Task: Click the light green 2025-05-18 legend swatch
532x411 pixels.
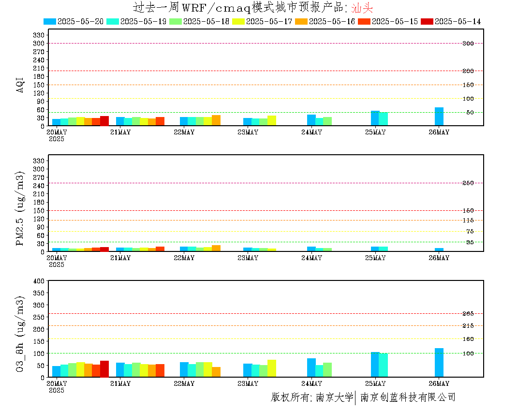Action: 176,21
